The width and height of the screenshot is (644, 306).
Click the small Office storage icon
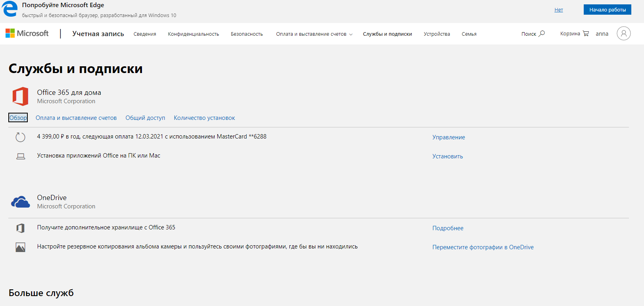20,228
